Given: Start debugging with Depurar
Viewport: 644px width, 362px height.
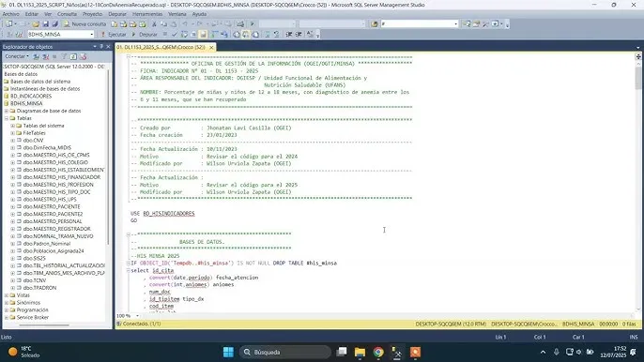Looking at the screenshot, I should (x=145, y=35).
